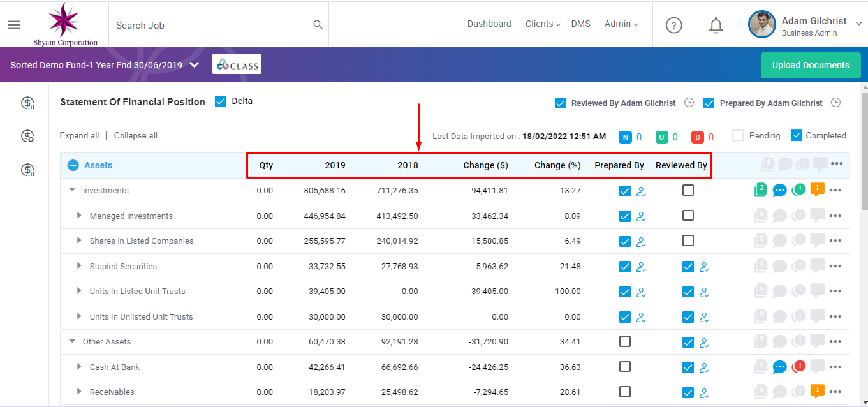This screenshot has width=868, height=407.
Task: Open the Adam Gilchrist user account dropdown
Action: tap(858, 24)
